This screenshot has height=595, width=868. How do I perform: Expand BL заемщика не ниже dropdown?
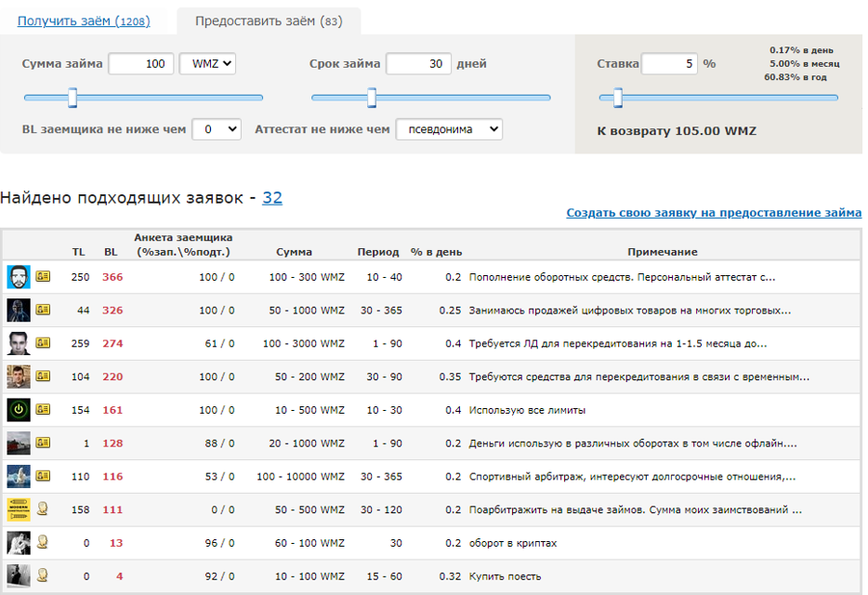click(217, 129)
